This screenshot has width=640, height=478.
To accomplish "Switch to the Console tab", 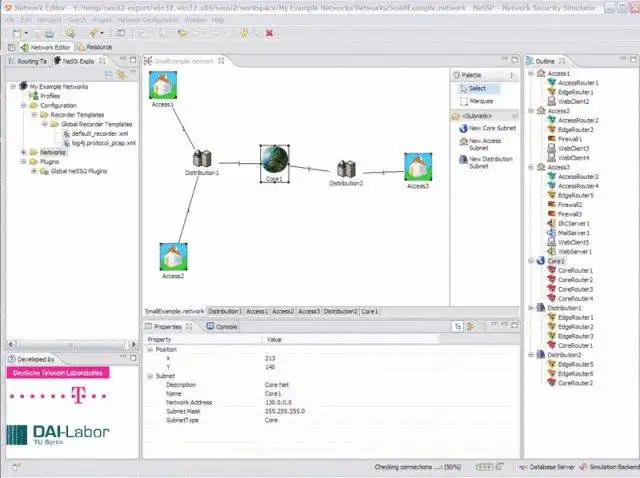I will [x=222, y=327].
